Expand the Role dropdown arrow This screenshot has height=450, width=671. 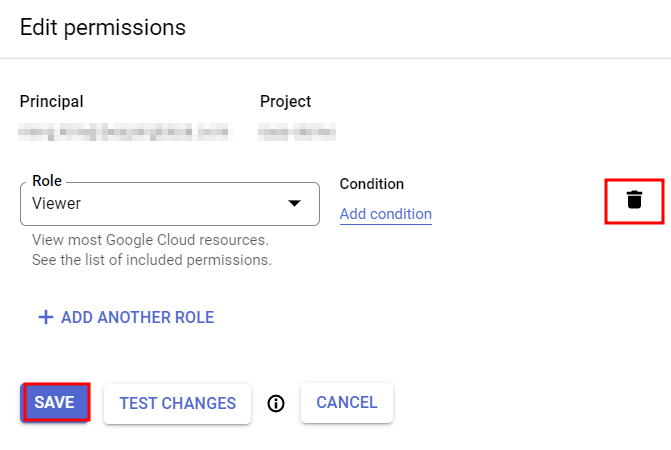tap(294, 203)
